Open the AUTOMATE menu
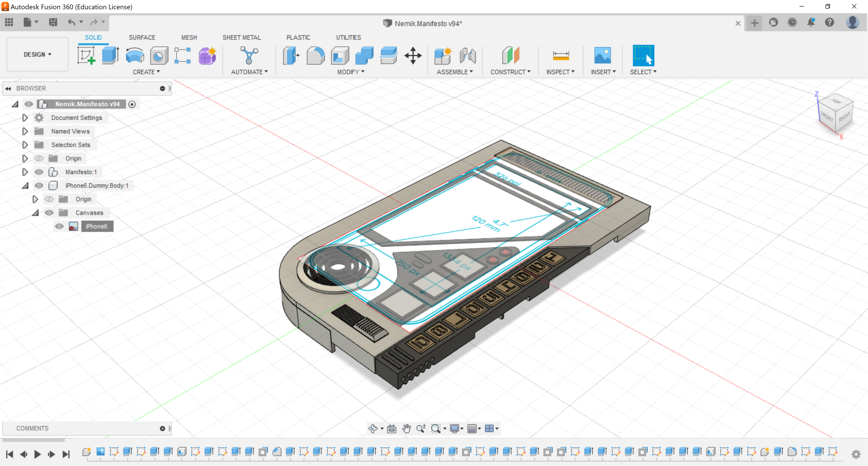This screenshot has width=868, height=466. click(249, 72)
